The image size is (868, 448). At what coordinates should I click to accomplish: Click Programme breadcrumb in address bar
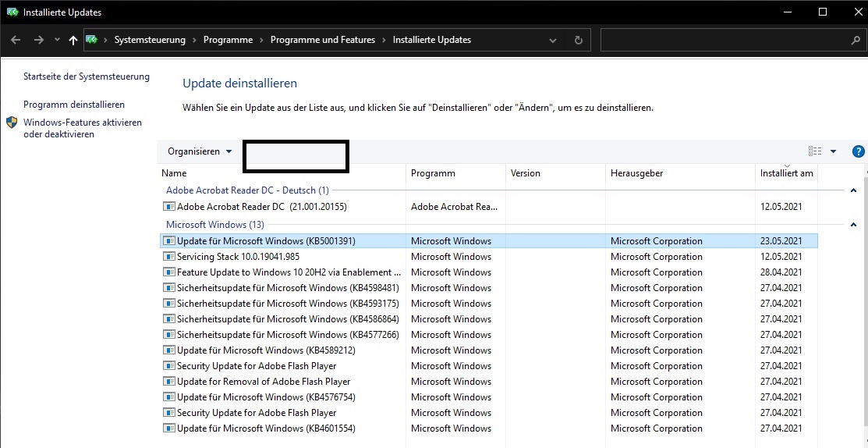click(228, 40)
